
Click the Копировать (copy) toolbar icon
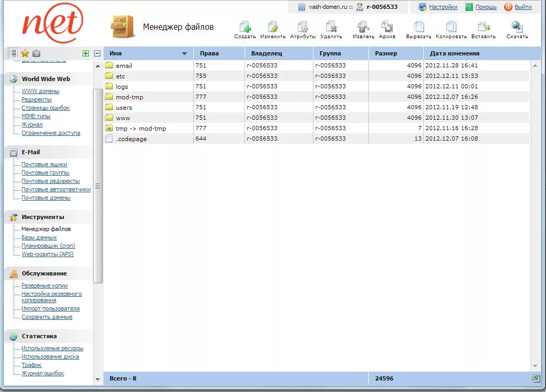pyautogui.click(x=451, y=27)
